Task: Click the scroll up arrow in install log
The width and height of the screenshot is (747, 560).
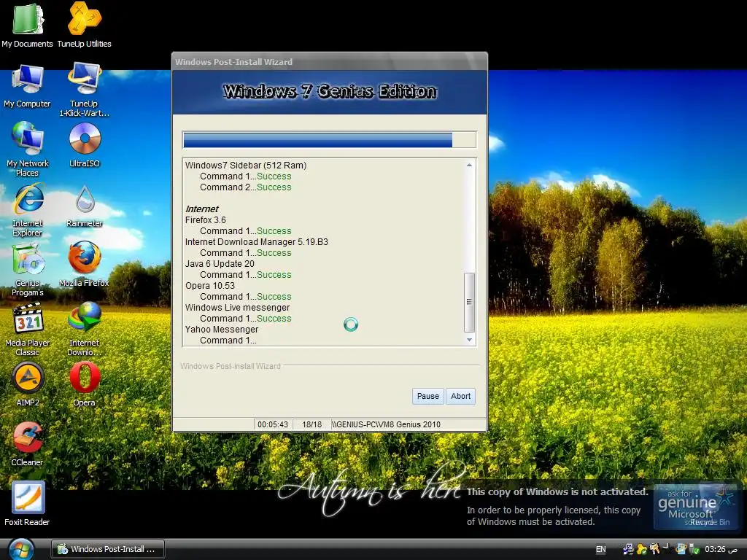Action: (x=469, y=166)
